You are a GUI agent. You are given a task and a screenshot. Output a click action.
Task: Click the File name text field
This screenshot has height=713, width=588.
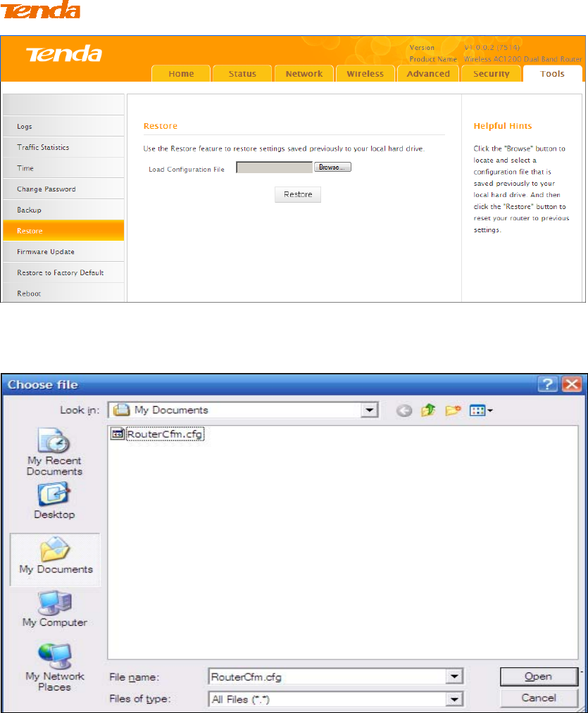pos(327,676)
